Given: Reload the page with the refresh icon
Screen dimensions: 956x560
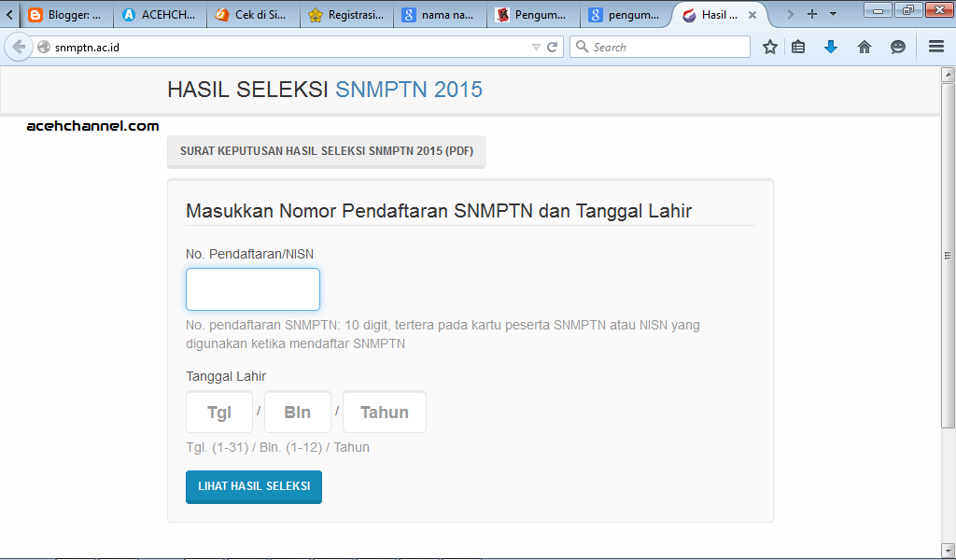Looking at the screenshot, I should tap(553, 47).
